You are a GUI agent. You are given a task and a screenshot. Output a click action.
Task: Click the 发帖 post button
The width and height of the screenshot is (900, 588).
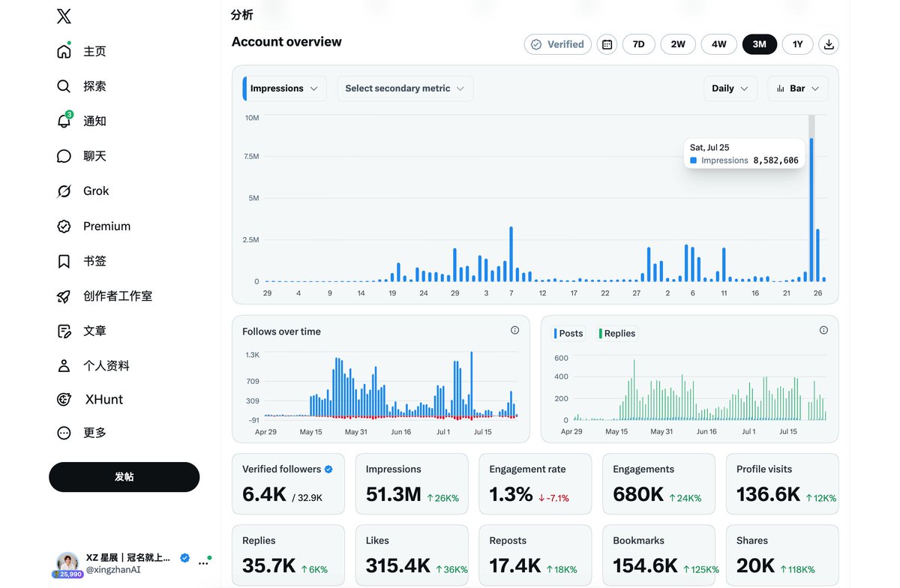pyautogui.click(x=124, y=477)
